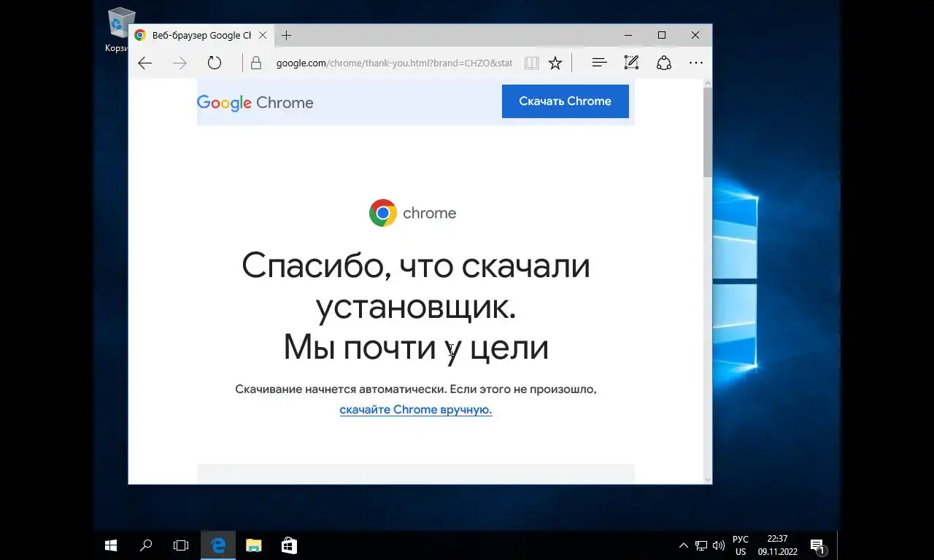The width and height of the screenshot is (934, 560).
Task: Open the web note pen icon
Action: pyautogui.click(x=631, y=63)
